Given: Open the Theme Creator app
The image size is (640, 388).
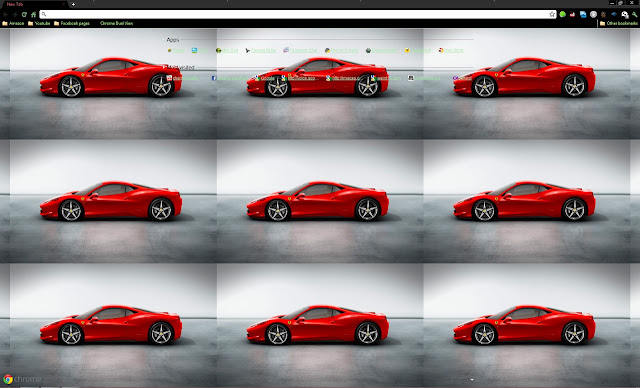Looking at the screenshot, I should pos(341,51).
